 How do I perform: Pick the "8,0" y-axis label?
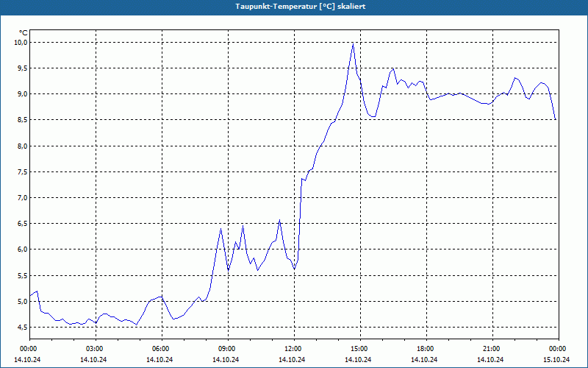pyautogui.click(x=23, y=146)
